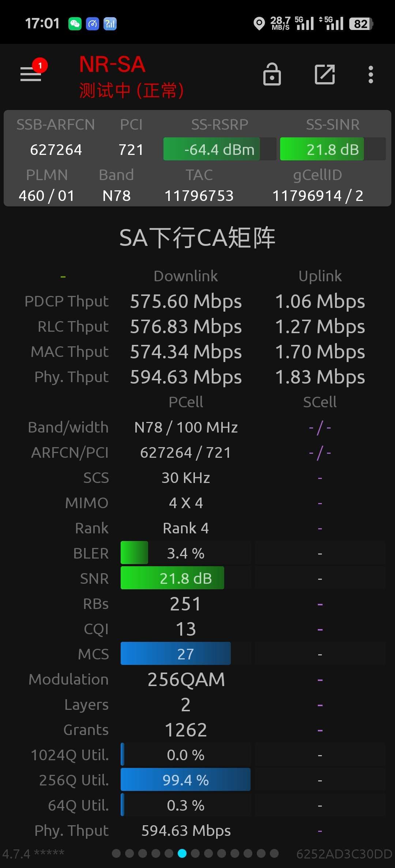Tap the 256Q Util. 99.4 % bar

point(185,780)
